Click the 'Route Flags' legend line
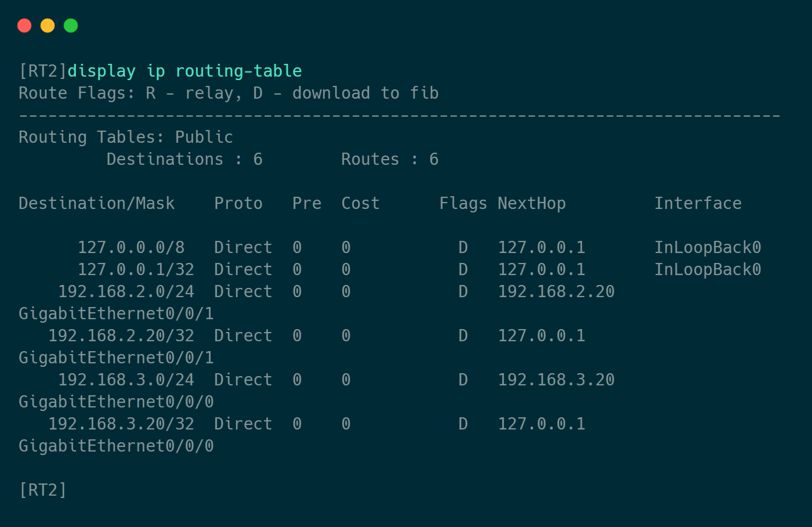 coord(229,93)
